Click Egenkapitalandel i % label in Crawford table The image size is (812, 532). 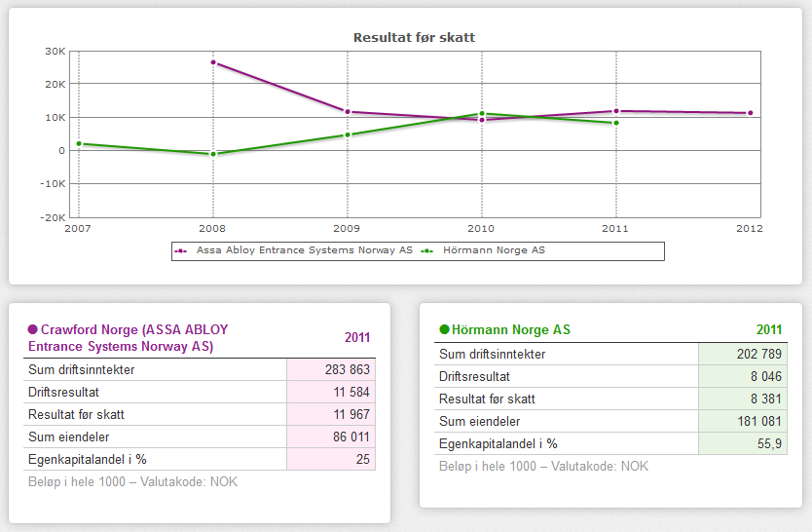(x=87, y=459)
